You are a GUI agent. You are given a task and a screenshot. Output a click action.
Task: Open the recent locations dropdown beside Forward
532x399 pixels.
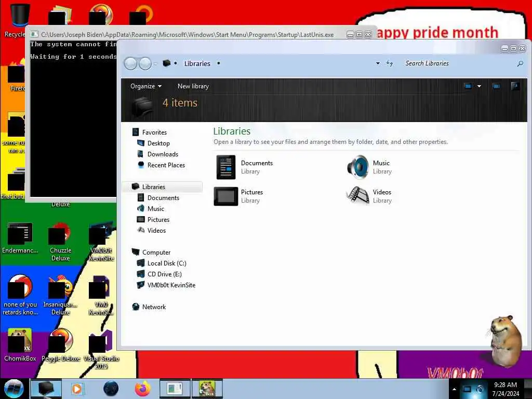[x=155, y=64]
